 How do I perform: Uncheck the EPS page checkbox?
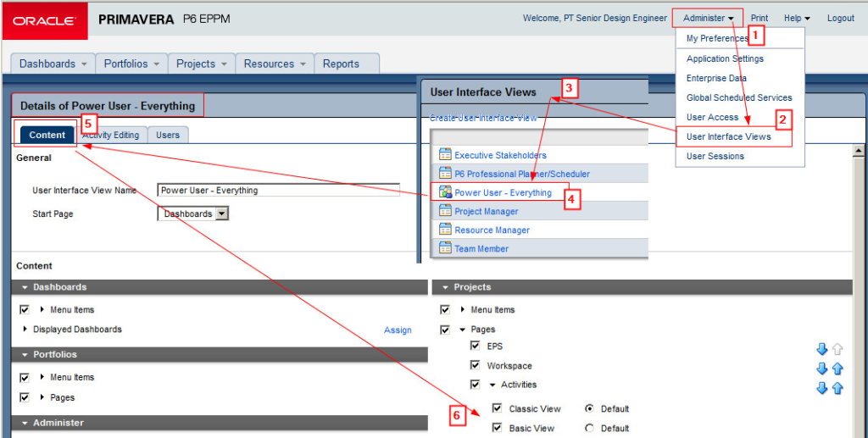coord(475,346)
